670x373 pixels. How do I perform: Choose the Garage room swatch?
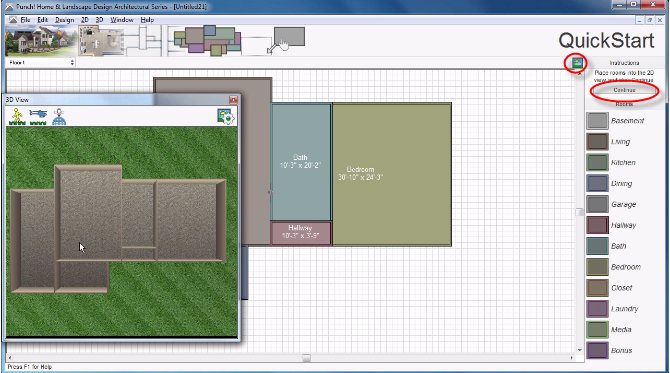click(x=597, y=205)
